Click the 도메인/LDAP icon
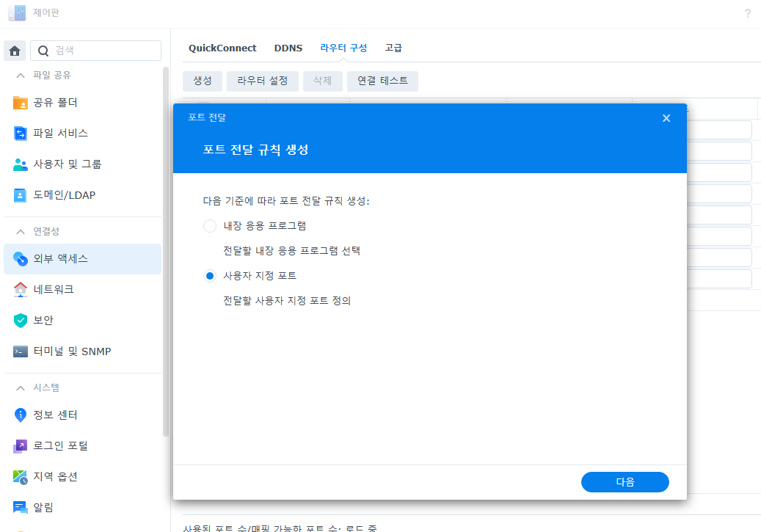Screen dimensions: 761x532 point(21,195)
